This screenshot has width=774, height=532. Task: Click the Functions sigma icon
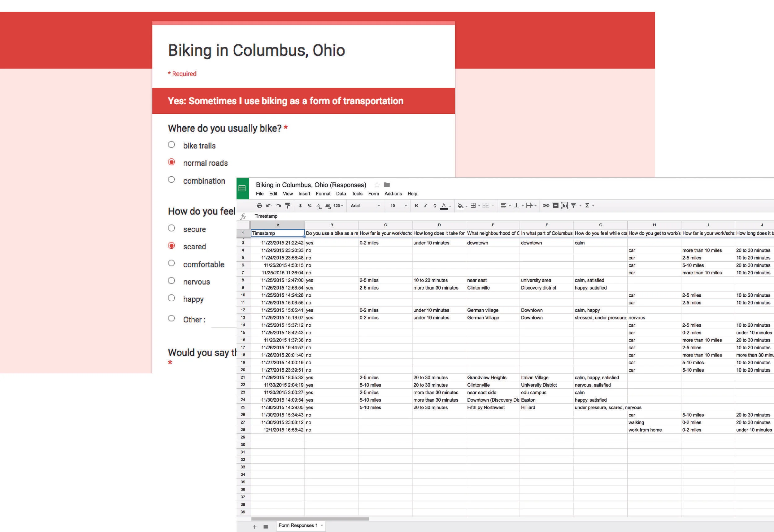pos(587,206)
